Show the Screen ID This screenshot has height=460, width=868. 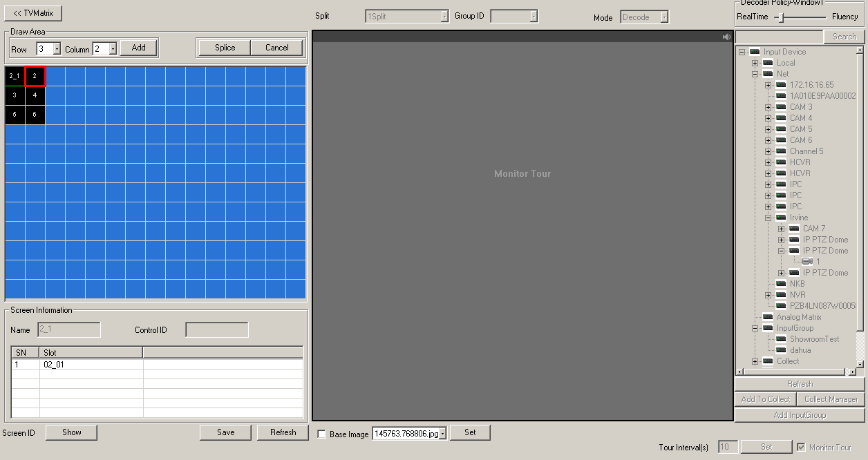click(x=72, y=432)
